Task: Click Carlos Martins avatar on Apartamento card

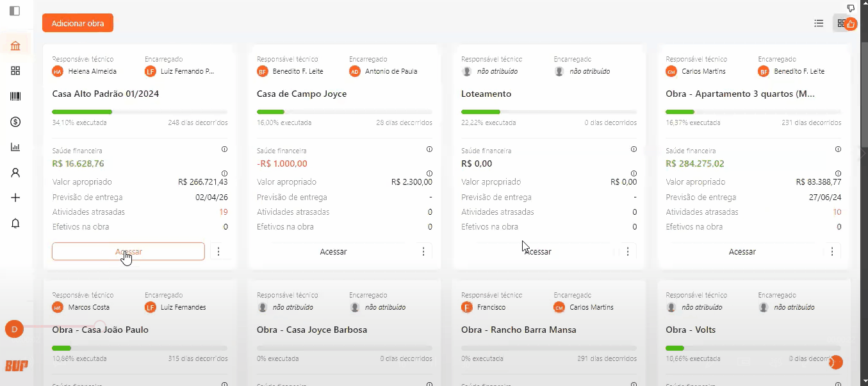Action: 671,71
